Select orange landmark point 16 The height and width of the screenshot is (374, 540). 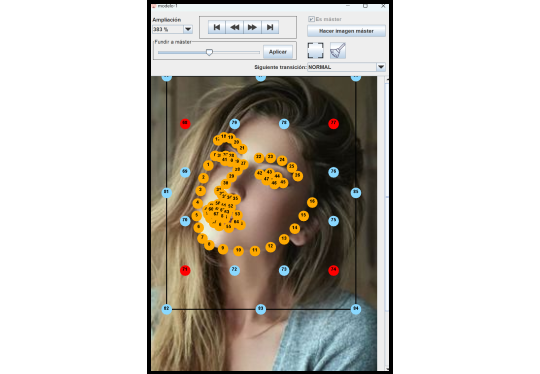tap(312, 202)
